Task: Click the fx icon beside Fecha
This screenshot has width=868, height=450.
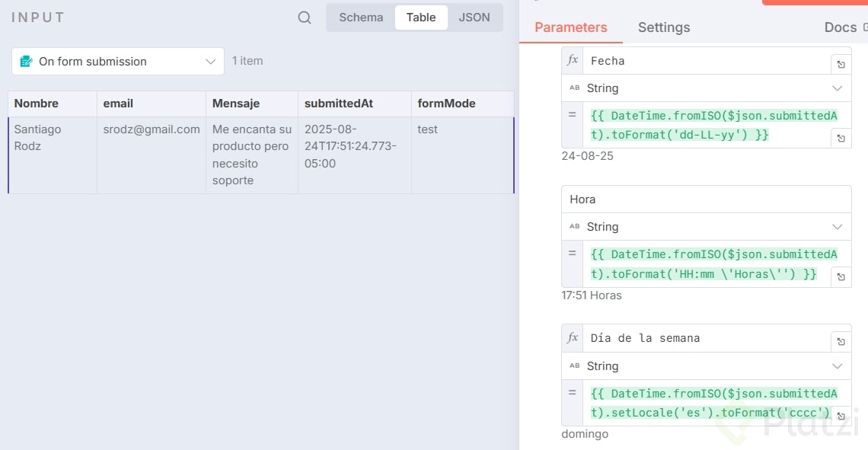Action: pyautogui.click(x=573, y=60)
